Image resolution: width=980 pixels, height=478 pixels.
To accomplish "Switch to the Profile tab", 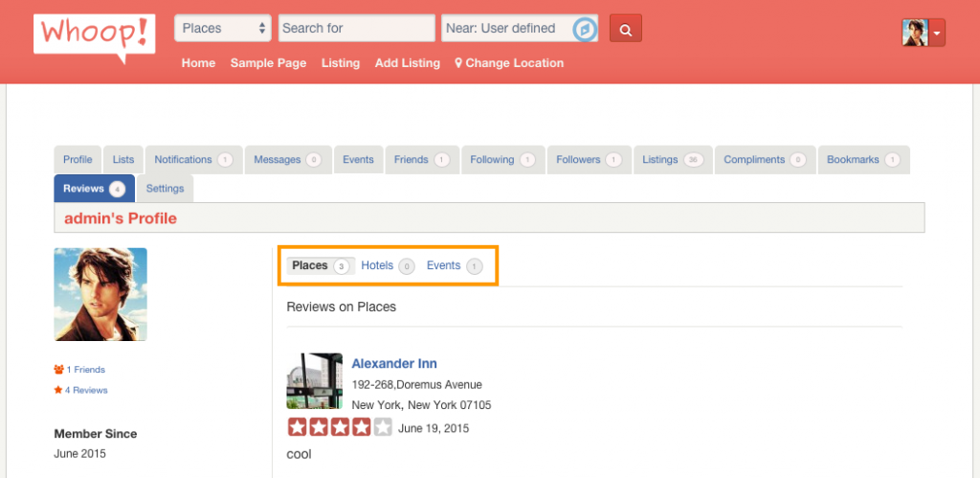I will tap(78, 160).
